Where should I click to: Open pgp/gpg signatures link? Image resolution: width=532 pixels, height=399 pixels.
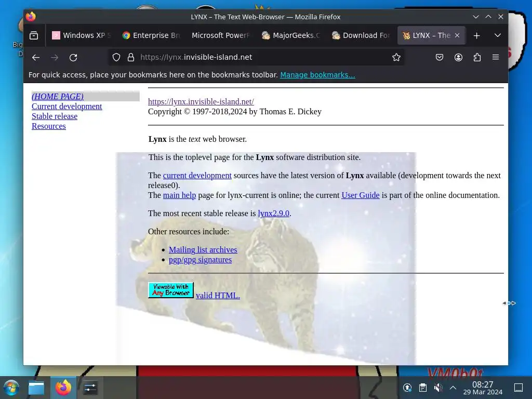[x=200, y=260]
